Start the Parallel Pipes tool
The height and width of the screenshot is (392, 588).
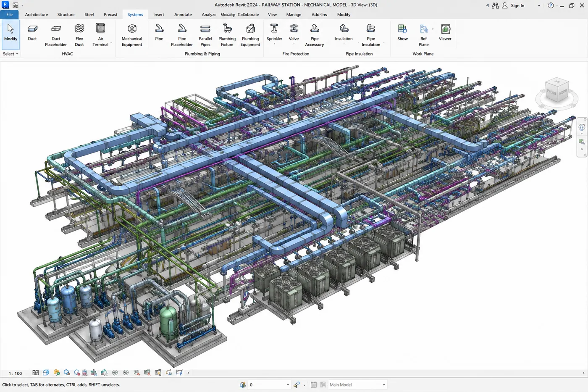pos(205,35)
